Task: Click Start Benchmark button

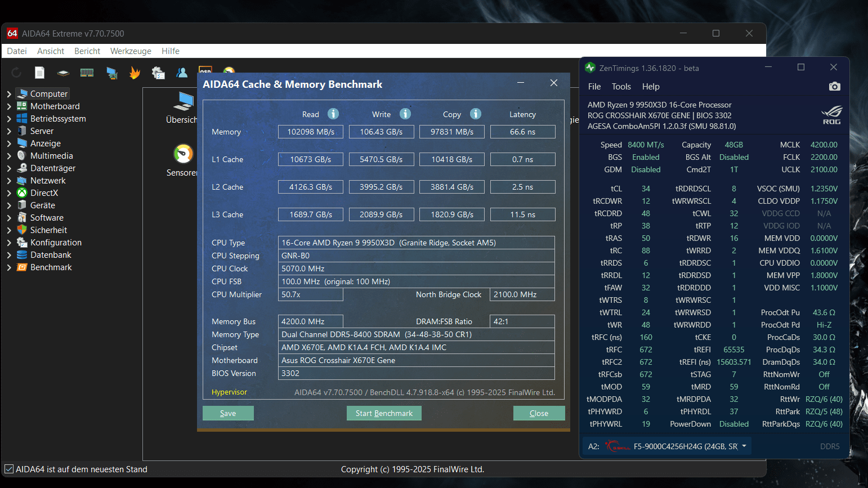Action: click(384, 413)
